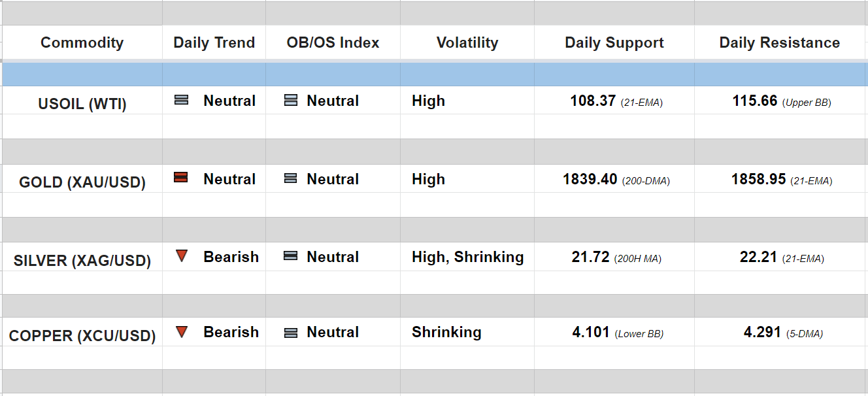Select the OB/OS Index header cell
This screenshot has height=396, width=868.
[333, 43]
